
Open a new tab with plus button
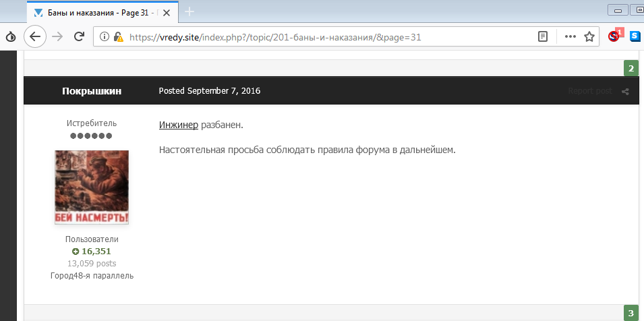[189, 11]
